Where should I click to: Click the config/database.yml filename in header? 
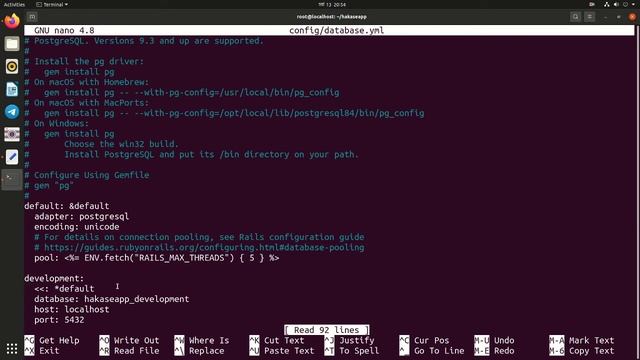(336, 31)
